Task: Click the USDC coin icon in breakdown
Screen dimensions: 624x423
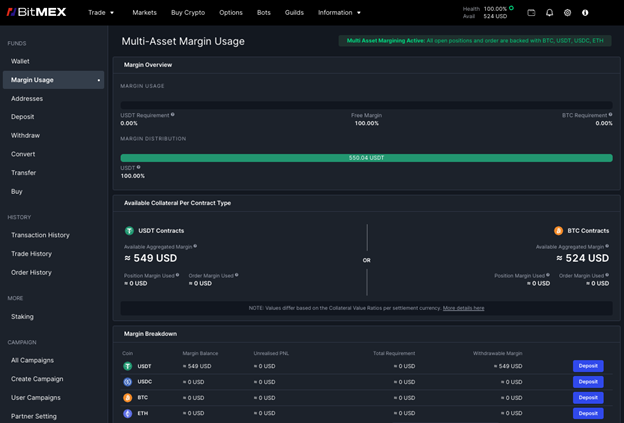Action: coord(127,382)
